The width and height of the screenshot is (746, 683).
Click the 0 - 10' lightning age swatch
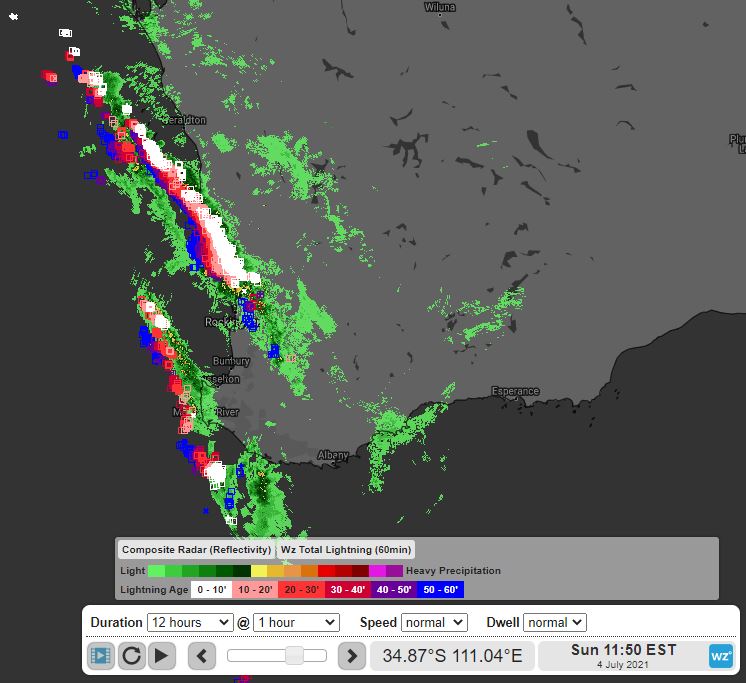tap(212, 590)
